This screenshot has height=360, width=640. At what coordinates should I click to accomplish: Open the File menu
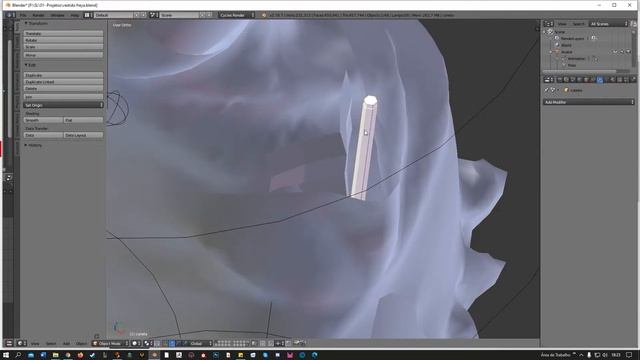pyautogui.click(x=23, y=15)
